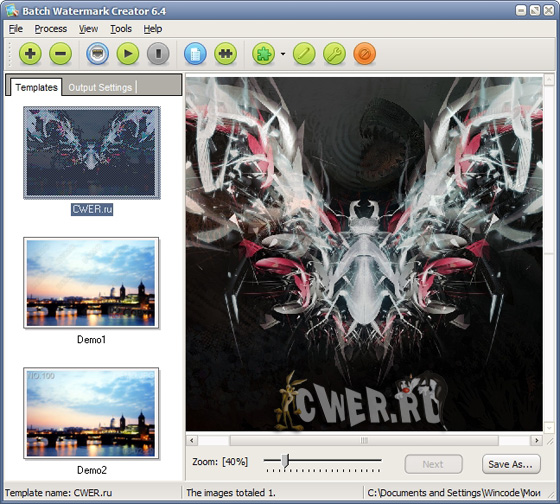The width and height of the screenshot is (560, 504).
Task: Open the Help menu
Action: click(x=153, y=29)
